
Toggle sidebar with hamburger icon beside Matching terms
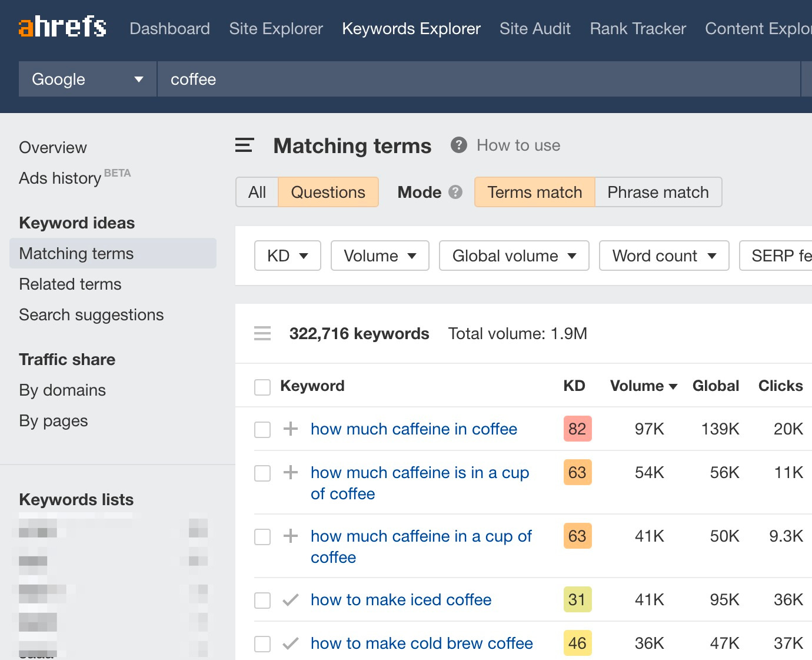point(244,145)
